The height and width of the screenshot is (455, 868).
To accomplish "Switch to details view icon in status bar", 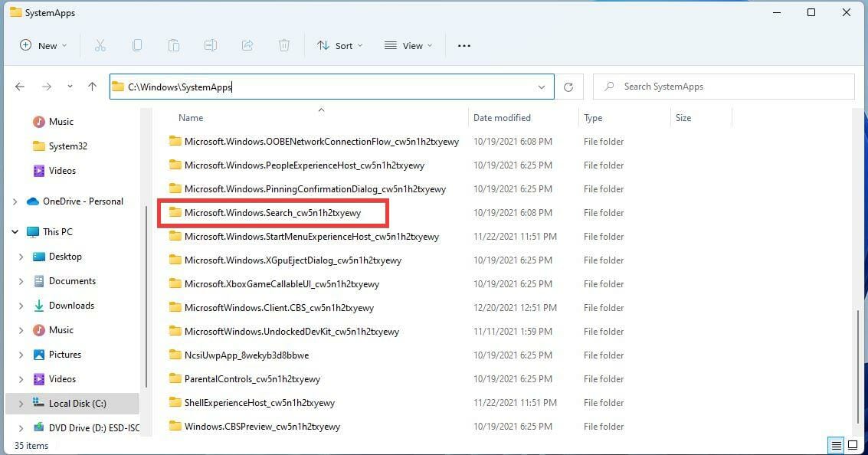I will pos(837,445).
